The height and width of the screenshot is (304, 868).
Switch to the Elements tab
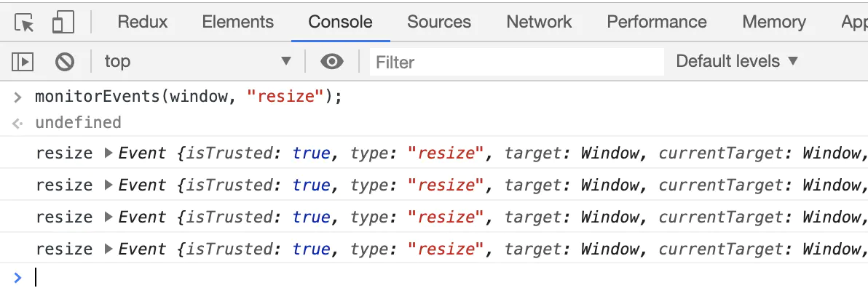click(x=238, y=22)
